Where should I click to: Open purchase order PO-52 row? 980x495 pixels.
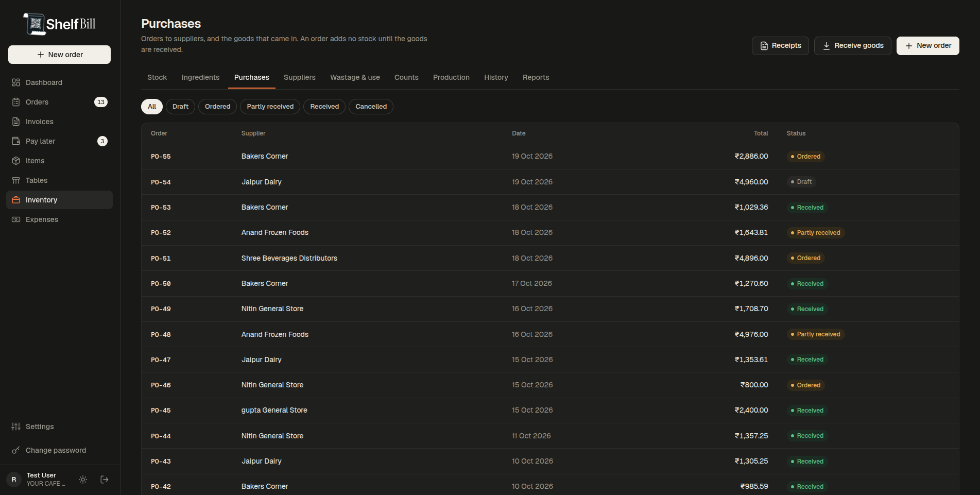(x=550, y=233)
